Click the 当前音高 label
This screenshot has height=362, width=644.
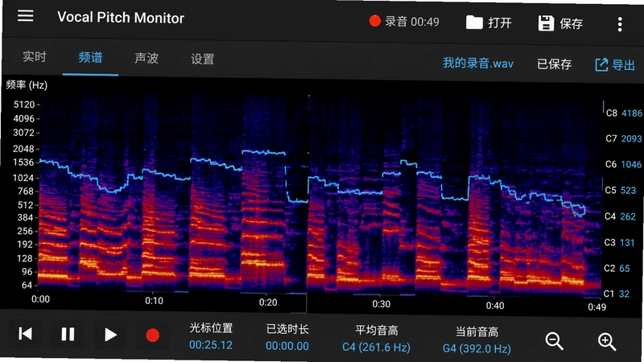point(477,331)
